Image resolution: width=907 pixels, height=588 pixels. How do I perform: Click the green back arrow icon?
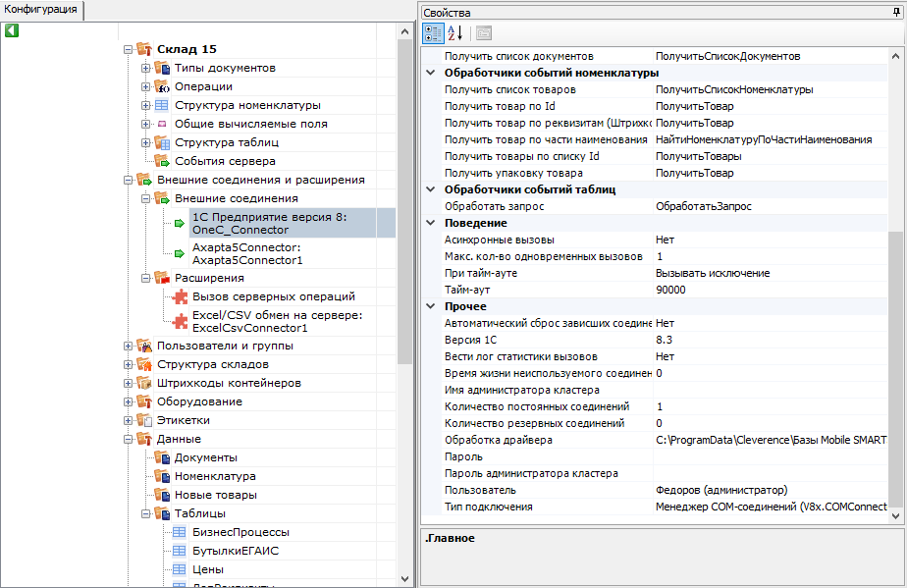pyautogui.click(x=12, y=30)
